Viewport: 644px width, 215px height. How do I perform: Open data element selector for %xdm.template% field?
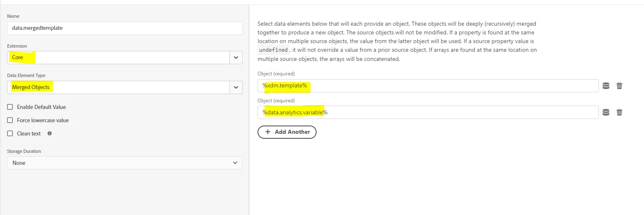pos(606,86)
